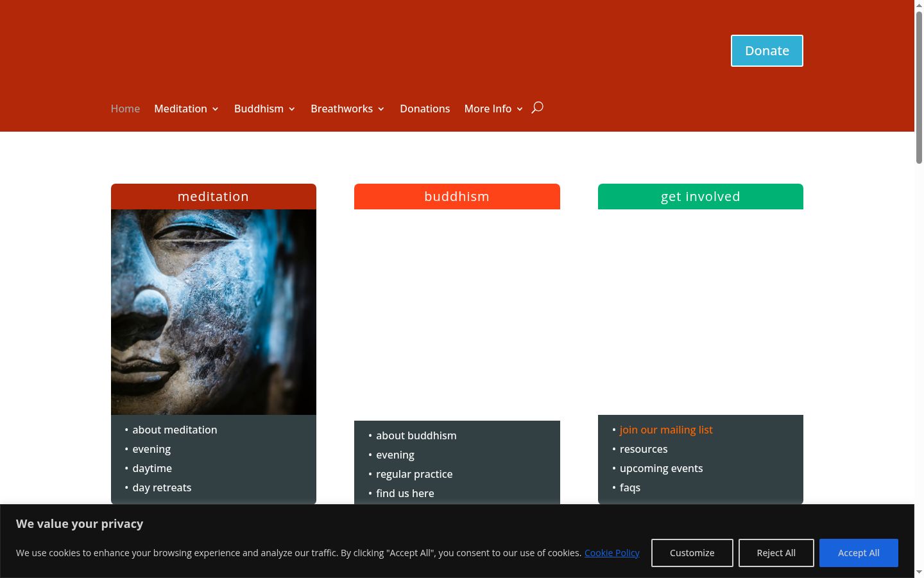Open the day retreats link
Screen dimensions: 924x578
[162, 487]
